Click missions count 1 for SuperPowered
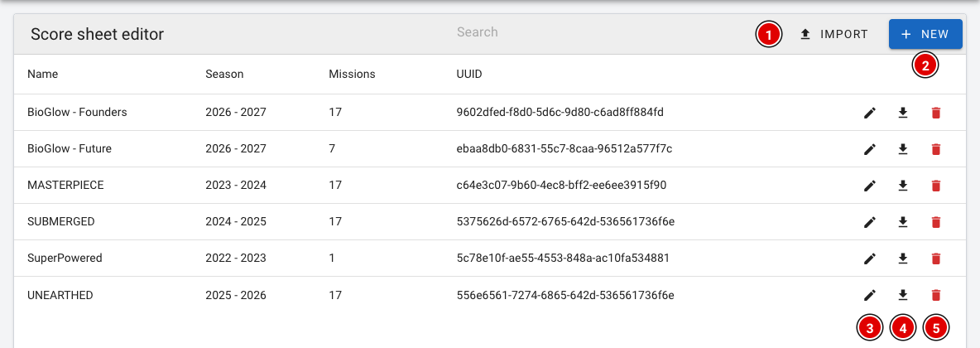Screen dimensions: 980x348 pyautogui.click(x=332, y=258)
